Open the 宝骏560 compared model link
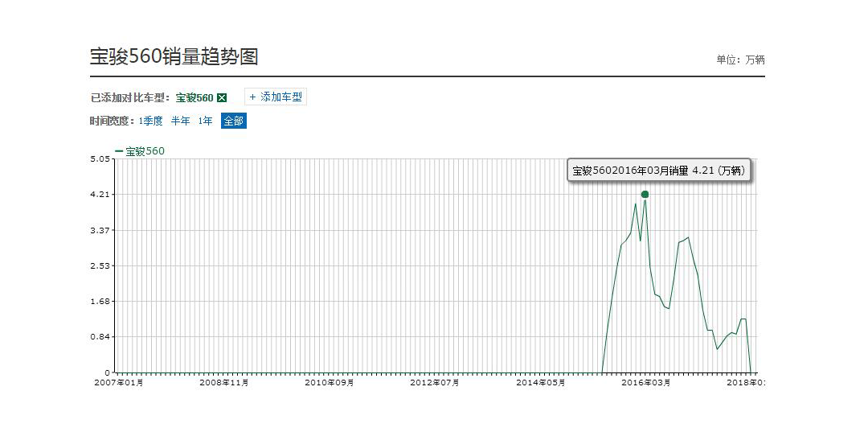868x436 pixels. pyautogui.click(x=194, y=98)
